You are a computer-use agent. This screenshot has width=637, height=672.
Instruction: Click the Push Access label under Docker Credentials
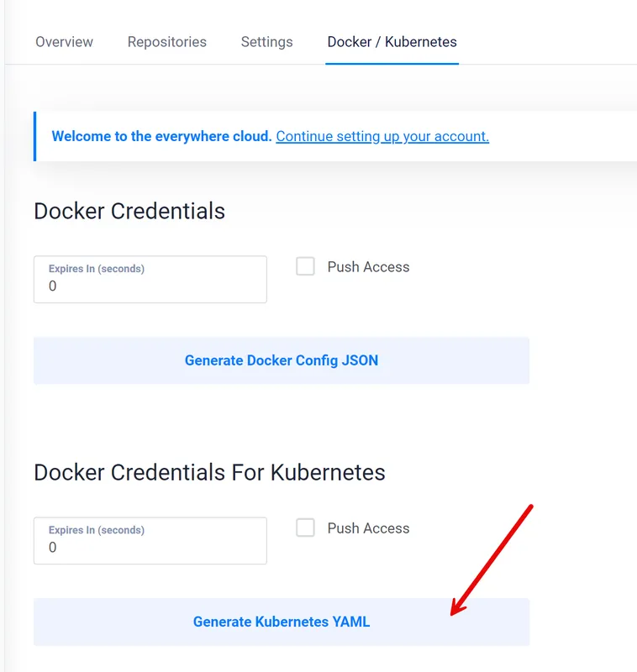(368, 267)
